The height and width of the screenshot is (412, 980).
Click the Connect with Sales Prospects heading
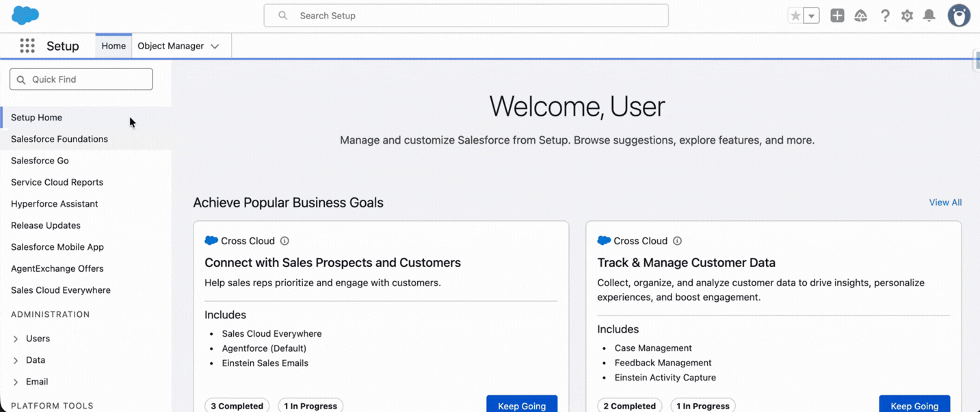pyautogui.click(x=332, y=263)
